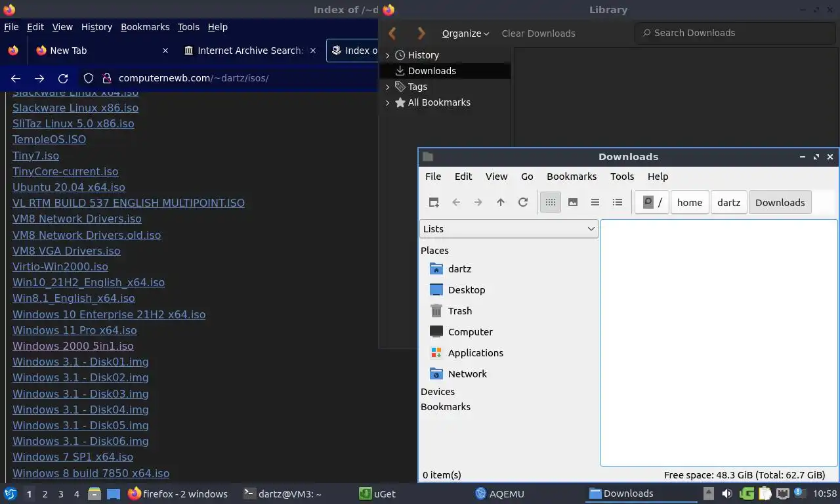Image resolution: width=840 pixels, height=504 pixels.
Task: Expand History node in Library sidebar
Action: pyautogui.click(x=387, y=55)
